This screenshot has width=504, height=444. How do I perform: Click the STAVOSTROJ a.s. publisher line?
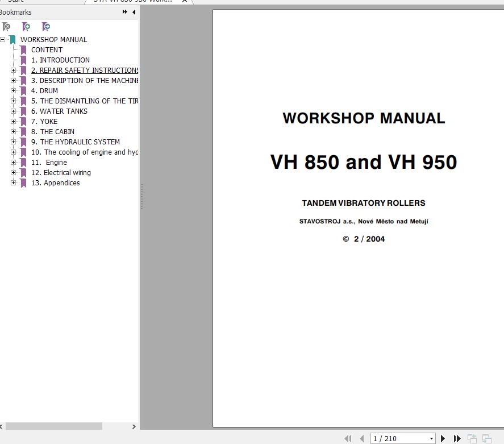[x=364, y=221]
